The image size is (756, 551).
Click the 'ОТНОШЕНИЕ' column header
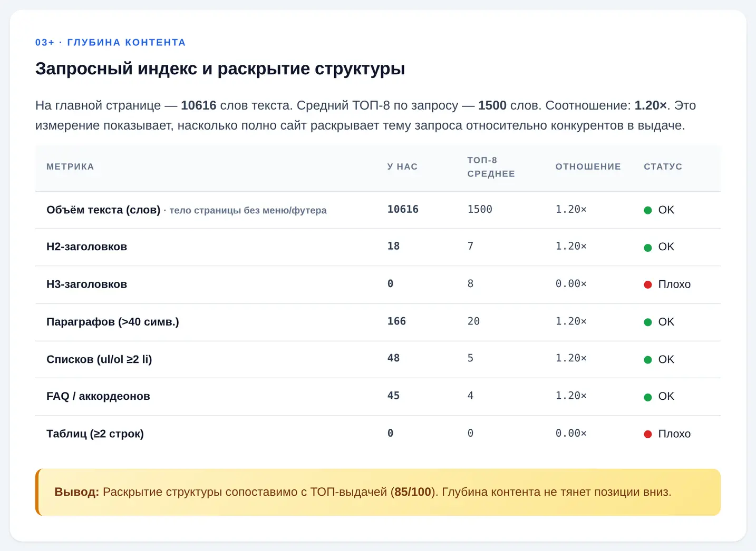click(x=588, y=166)
